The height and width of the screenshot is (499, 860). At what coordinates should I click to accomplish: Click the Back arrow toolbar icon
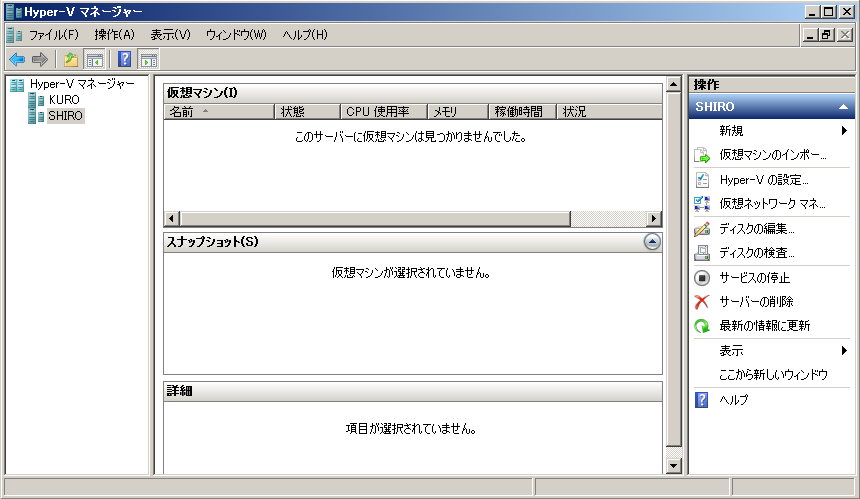pos(17,59)
